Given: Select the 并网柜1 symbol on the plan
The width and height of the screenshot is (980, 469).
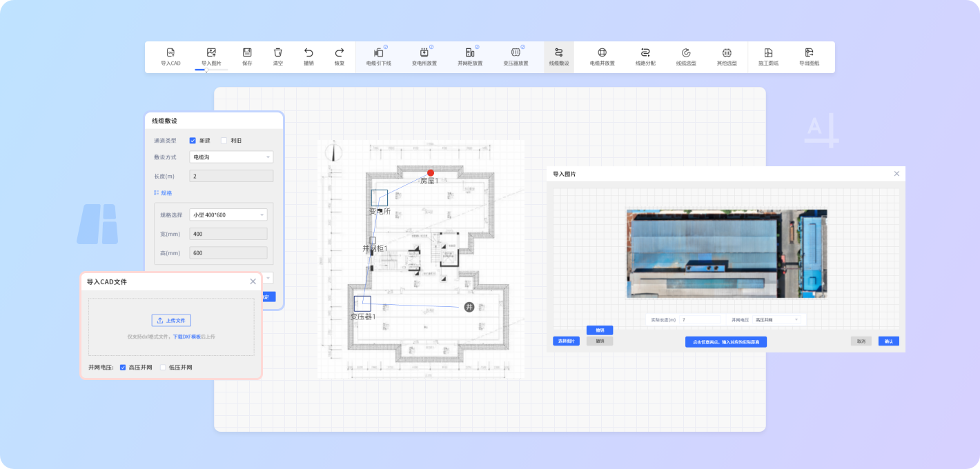Looking at the screenshot, I should coord(373,240).
